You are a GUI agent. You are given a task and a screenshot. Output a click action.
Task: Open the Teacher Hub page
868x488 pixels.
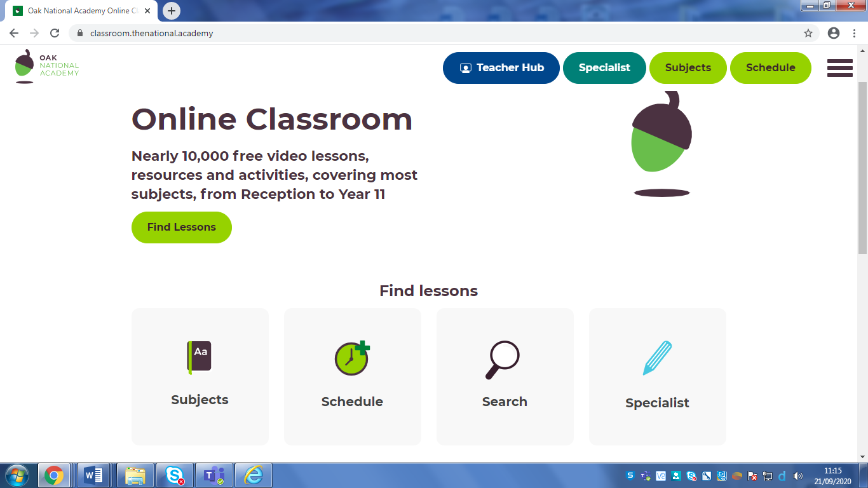tap(501, 68)
